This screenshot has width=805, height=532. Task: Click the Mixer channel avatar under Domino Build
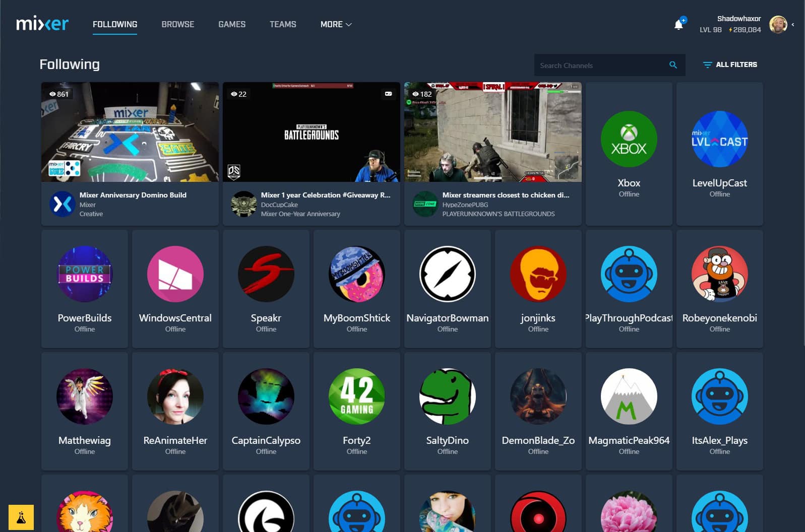(x=63, y=204)
